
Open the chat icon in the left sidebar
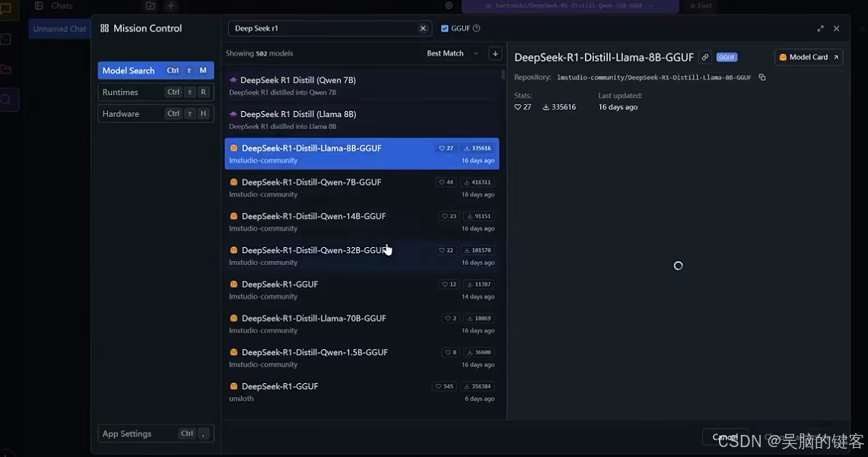tap(6, 9)
